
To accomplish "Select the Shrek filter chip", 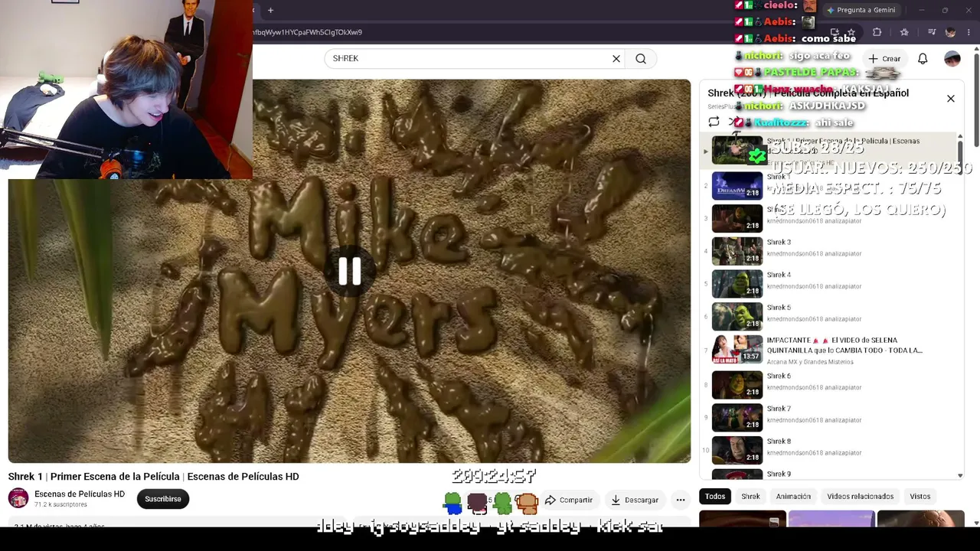I will click(x=750, y=497).
